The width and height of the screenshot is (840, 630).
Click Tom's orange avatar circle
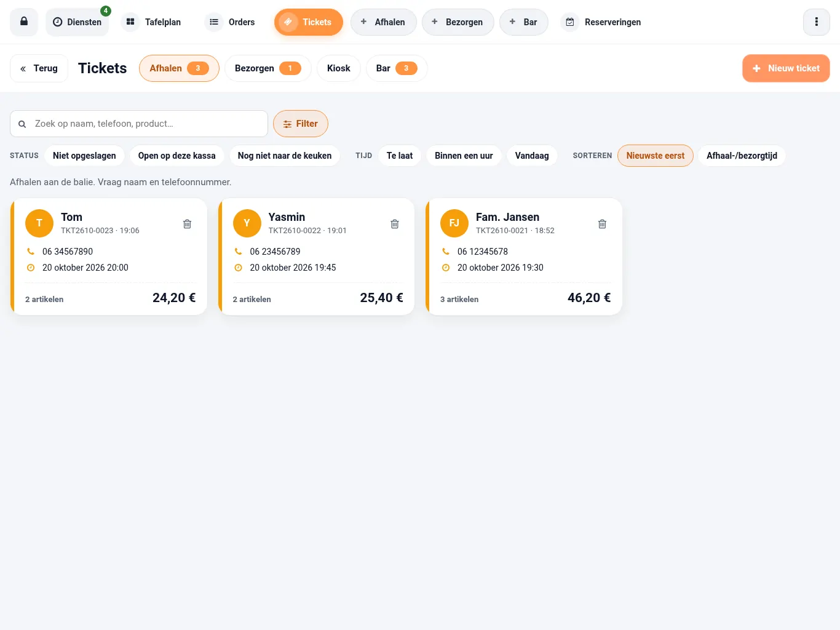[39, 223]
